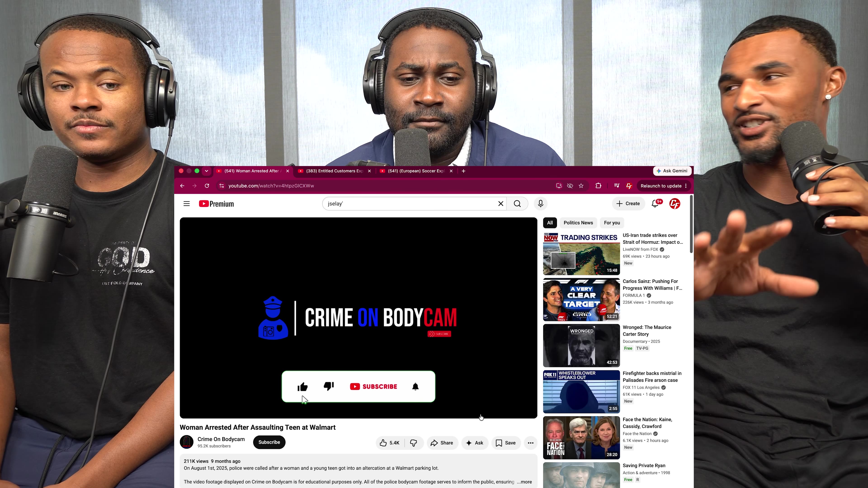The width and height of the screenshot is (868, 488).
Task: Open the Create menu
Action: [x=628, y=204]
